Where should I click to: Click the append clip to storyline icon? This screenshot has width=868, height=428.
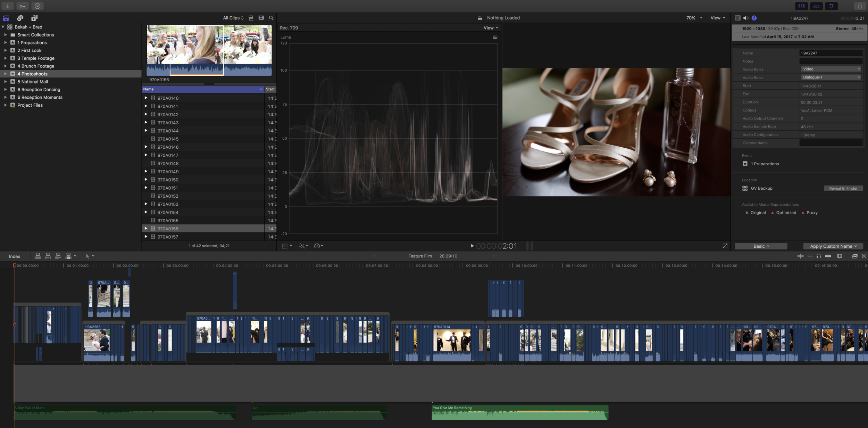58,256
